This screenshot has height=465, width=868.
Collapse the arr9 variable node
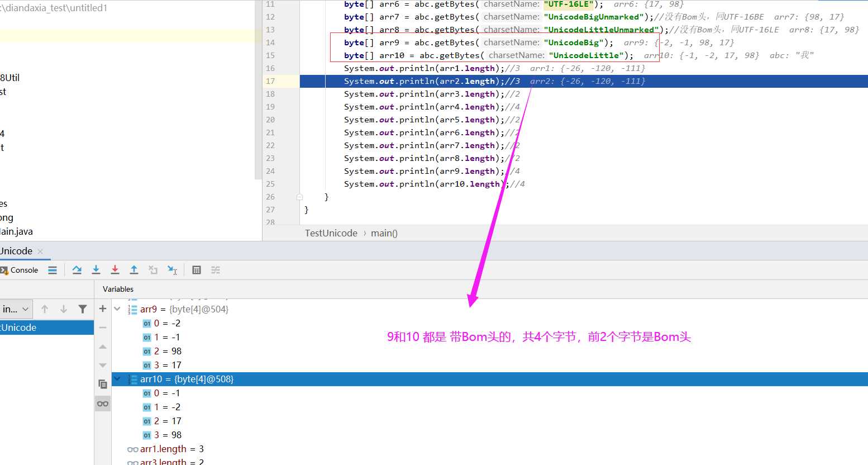[x=117, y=309]
